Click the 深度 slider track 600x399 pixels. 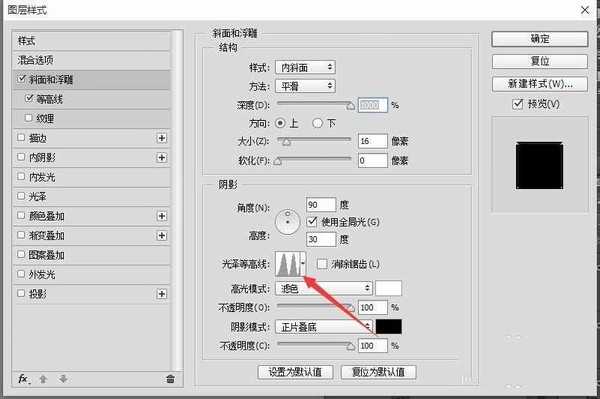tap(314, 103)
